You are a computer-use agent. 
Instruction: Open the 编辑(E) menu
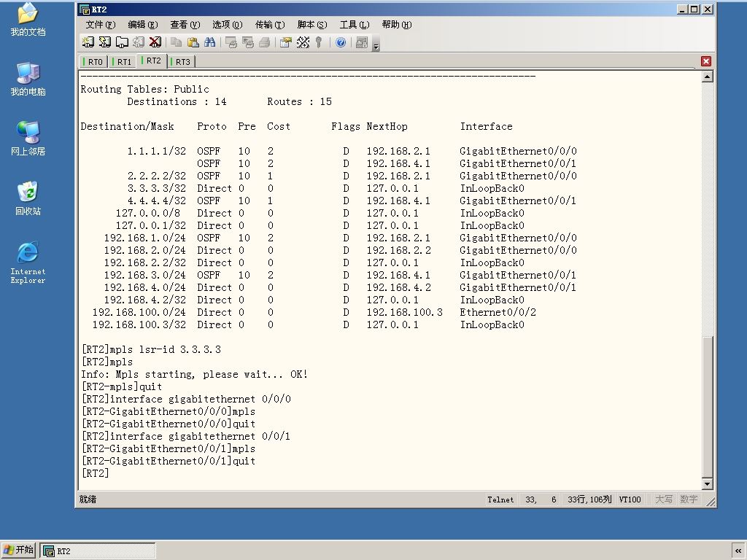[143, 25]
